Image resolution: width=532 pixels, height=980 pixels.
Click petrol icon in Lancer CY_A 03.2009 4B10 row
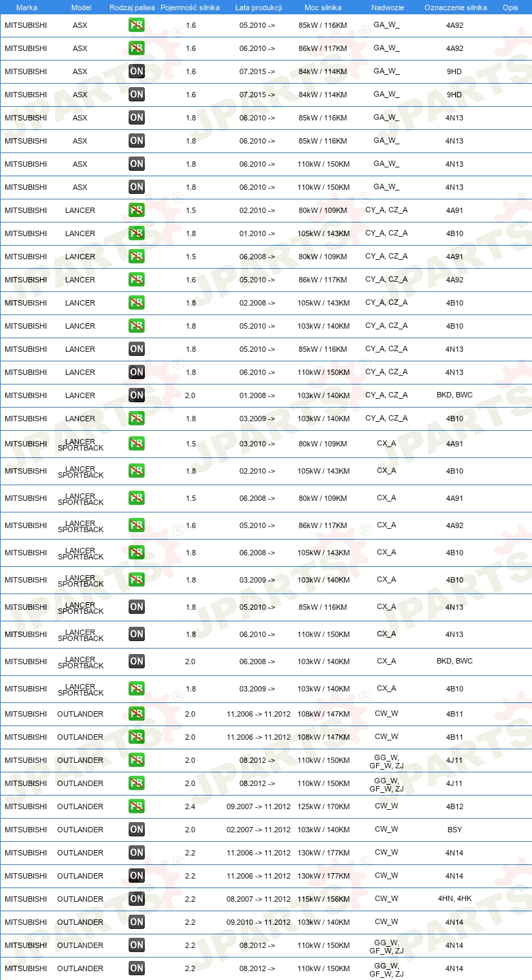(x=137, y=419)
